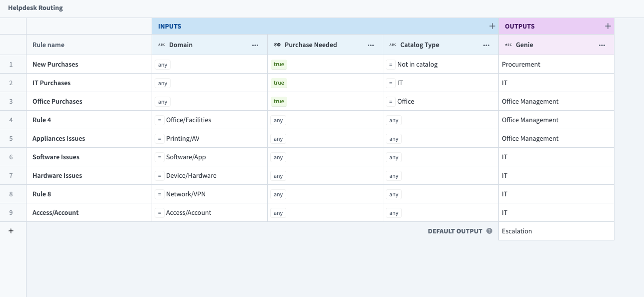Click equals operator in IT Purchases row

pos(390,83)
